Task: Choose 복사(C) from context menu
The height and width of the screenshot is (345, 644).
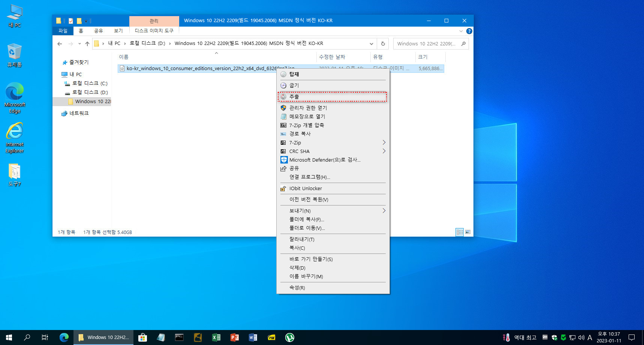Action: pos(333,248)
